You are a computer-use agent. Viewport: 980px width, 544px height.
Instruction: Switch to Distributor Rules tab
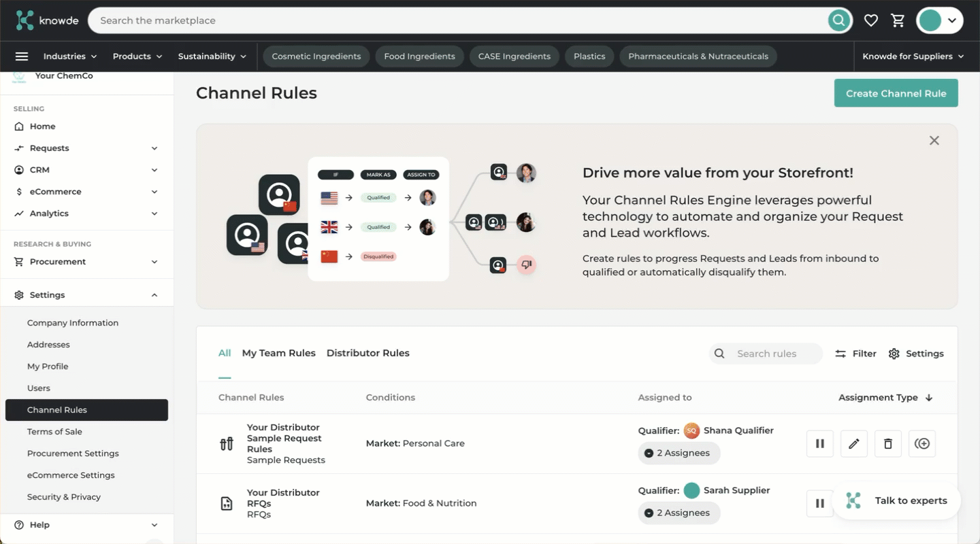[368, 353]
